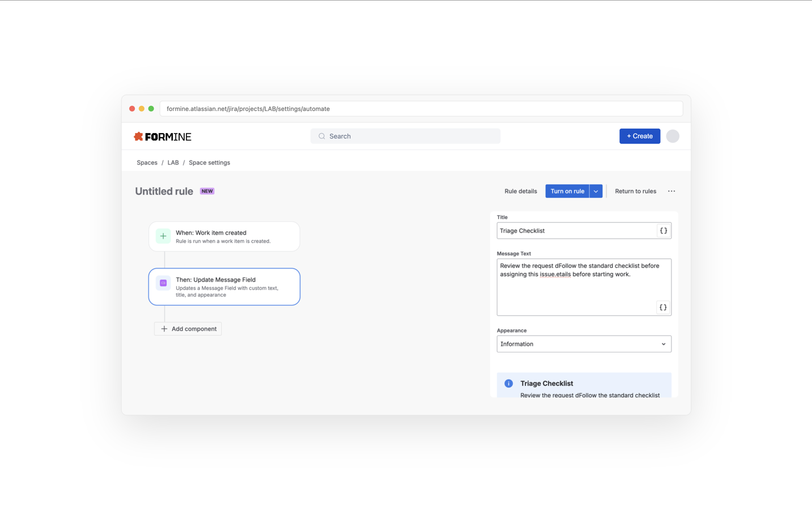Click the Turn on rule button
This screenshot has width=812, height=510.
point(567,191)
